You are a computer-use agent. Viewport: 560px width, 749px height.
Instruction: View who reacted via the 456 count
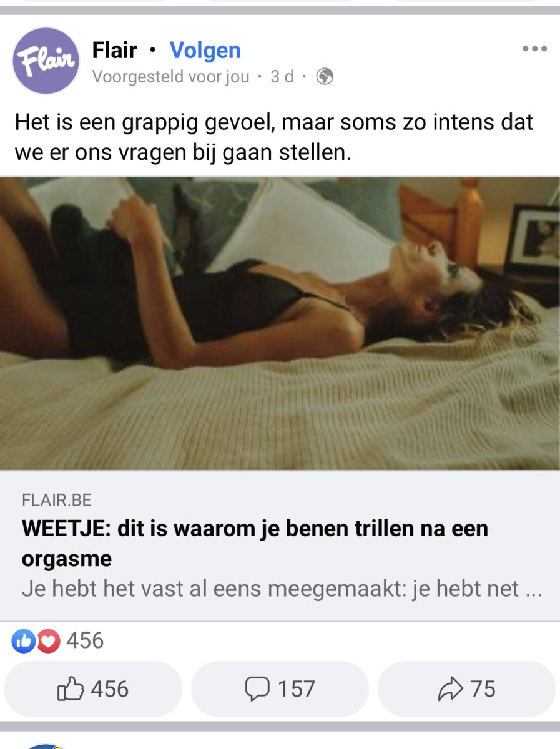pos(85,640)
